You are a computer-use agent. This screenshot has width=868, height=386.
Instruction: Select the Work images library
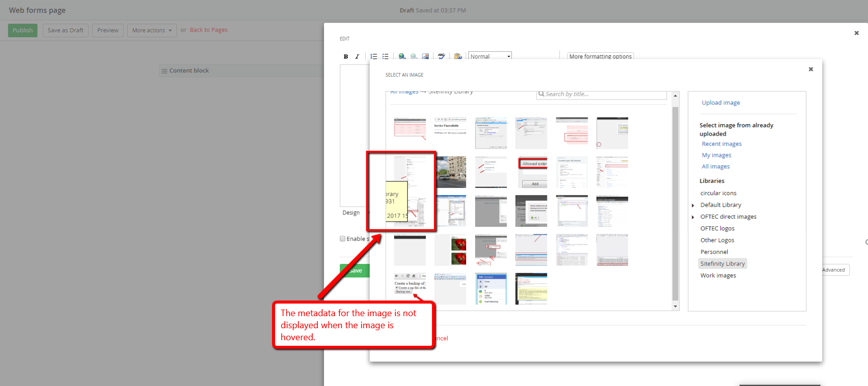(x=718, y=275)
